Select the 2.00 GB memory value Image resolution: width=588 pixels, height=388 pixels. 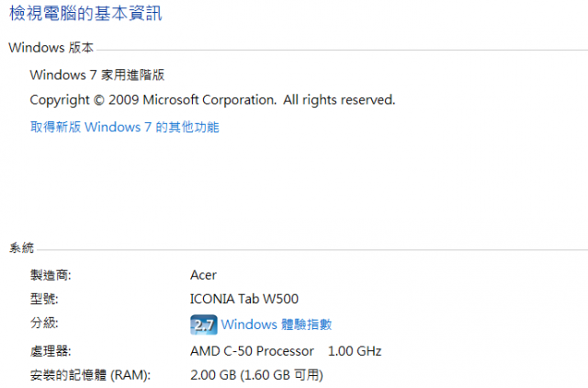[213, 375]
